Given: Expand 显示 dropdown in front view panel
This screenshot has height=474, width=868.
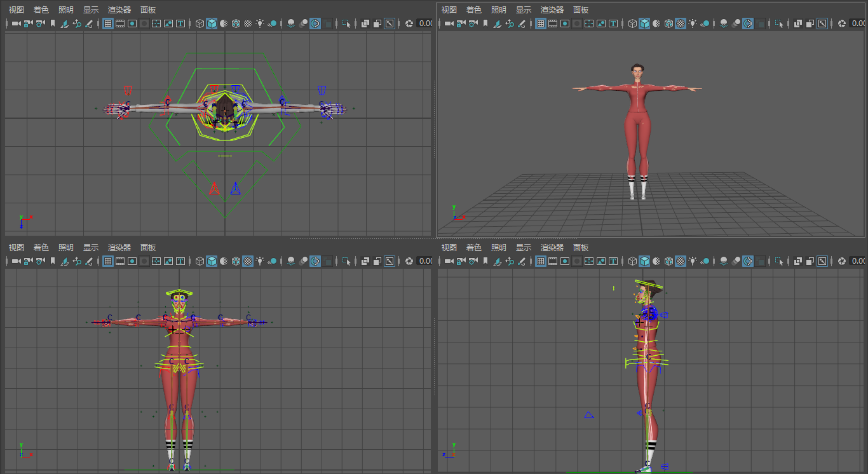Looking at the screenshot, I should click(91, 248).
